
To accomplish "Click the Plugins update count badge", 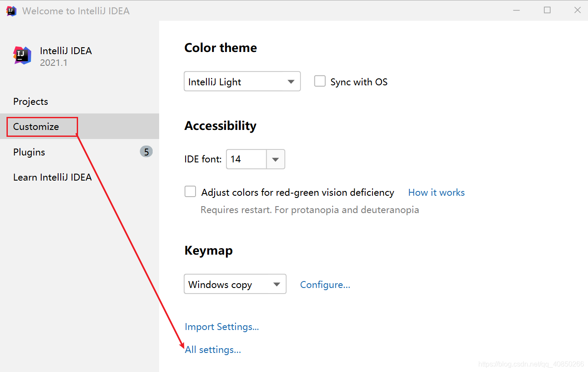I will coord(146,152).
